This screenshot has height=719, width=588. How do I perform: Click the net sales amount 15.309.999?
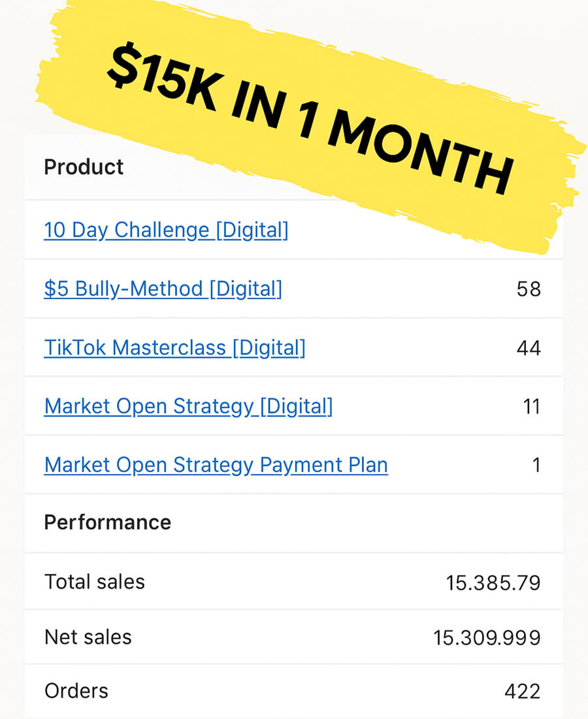pyautogui.click(x=487, y=638)
